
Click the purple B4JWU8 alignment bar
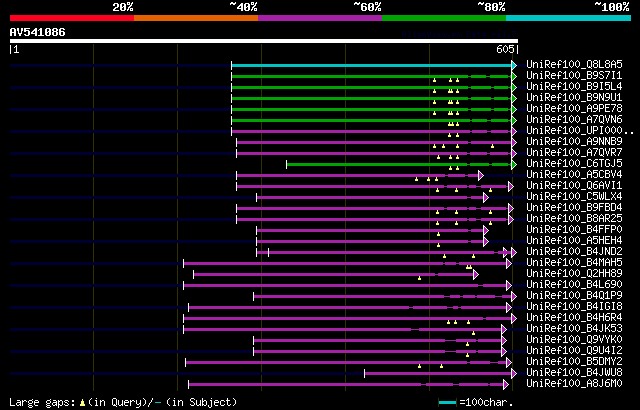pos(438,374)
